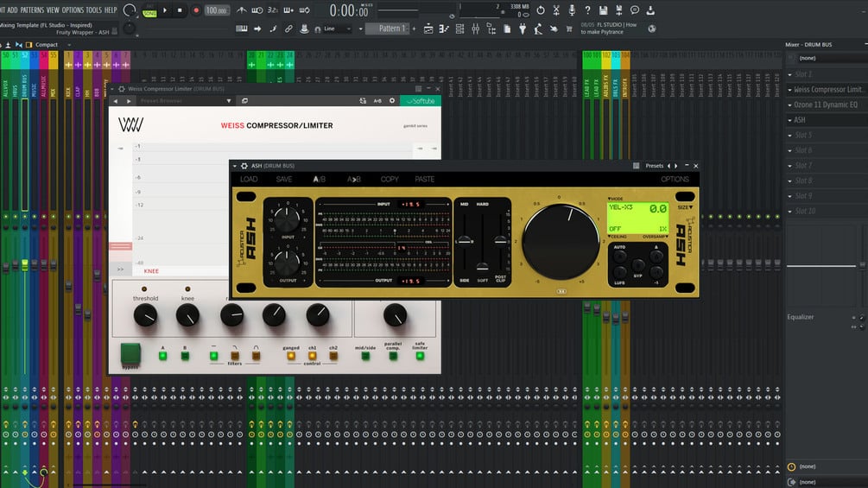The width and height of the screenshot is (868, 488).
Task: Click the undo history circular arrow icon
Action: tap(541, 10)
